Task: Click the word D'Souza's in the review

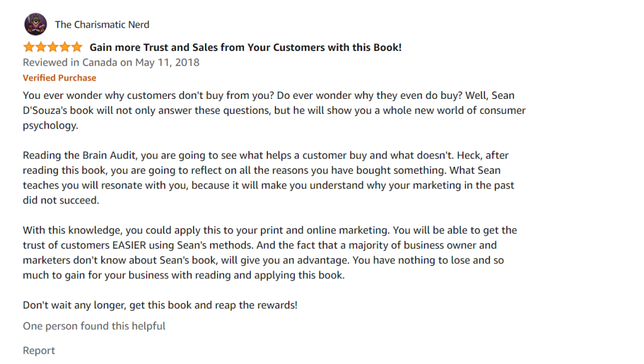Action: (x=45, y=111)
